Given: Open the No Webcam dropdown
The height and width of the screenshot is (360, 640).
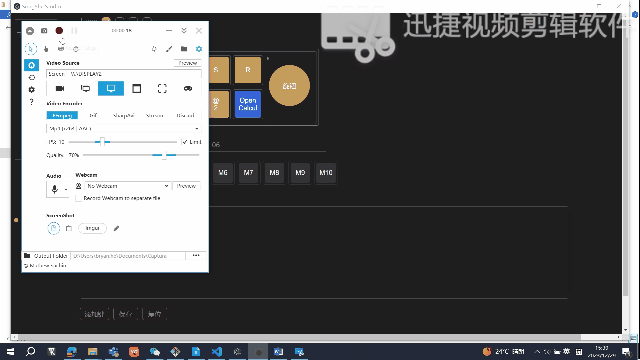Looking at the screenshot, I should click(x=127, y=186).
